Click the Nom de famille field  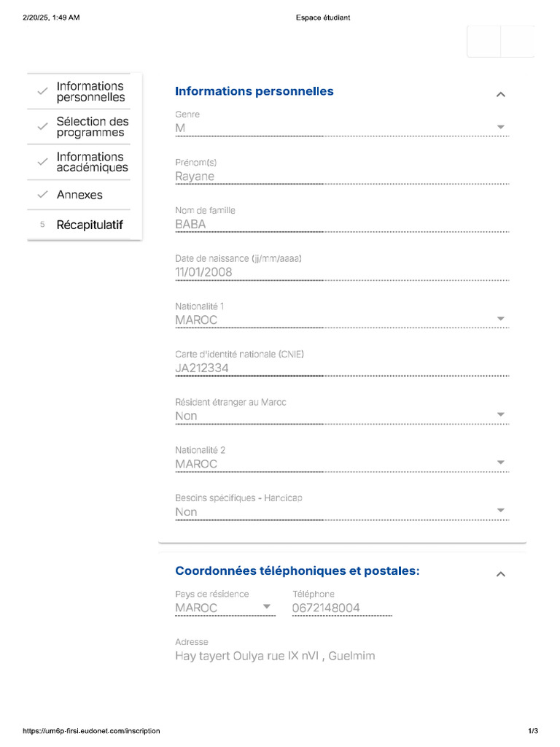[341, 224]
